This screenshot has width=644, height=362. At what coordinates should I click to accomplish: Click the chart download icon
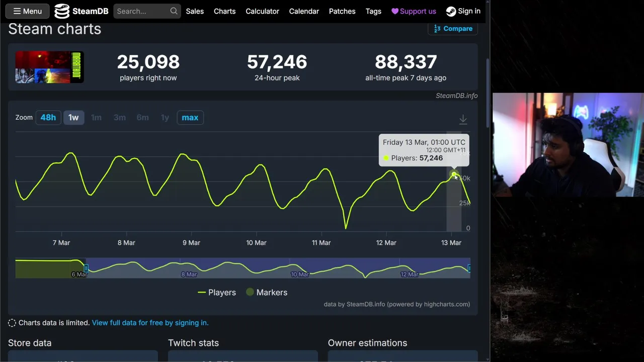(463, 120)
